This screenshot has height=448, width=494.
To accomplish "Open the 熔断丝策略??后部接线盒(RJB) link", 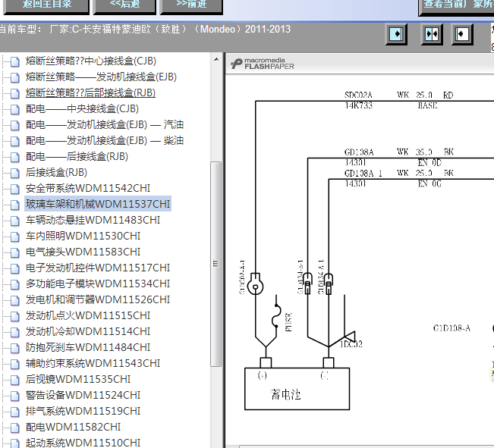I will (90, 93).
